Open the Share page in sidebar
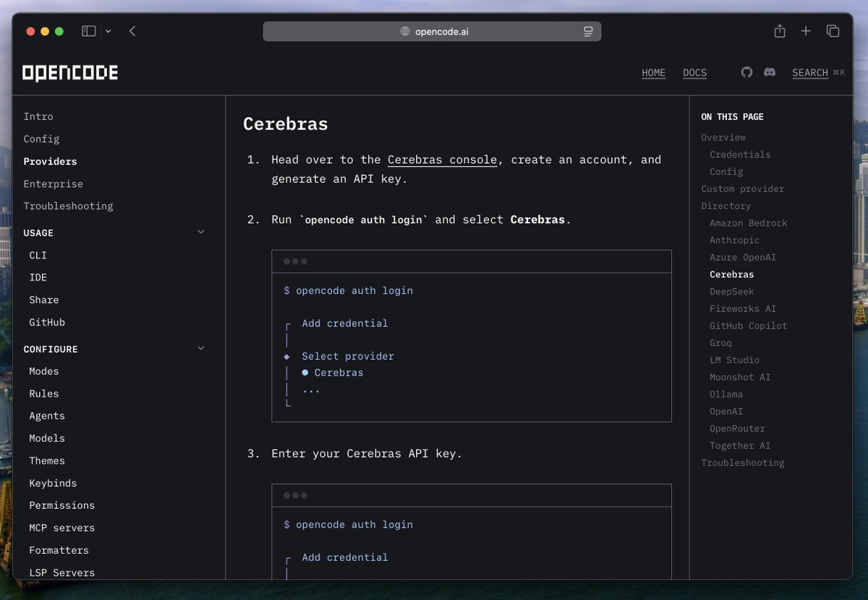The width and height of the screenshot is (868, 600). coord(44,300)
